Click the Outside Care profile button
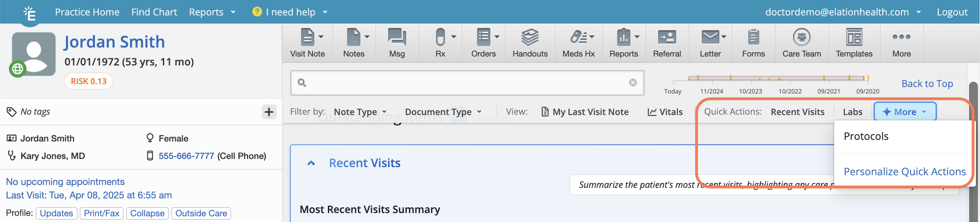Screen dimensions: 980x222 coord(201,213)
